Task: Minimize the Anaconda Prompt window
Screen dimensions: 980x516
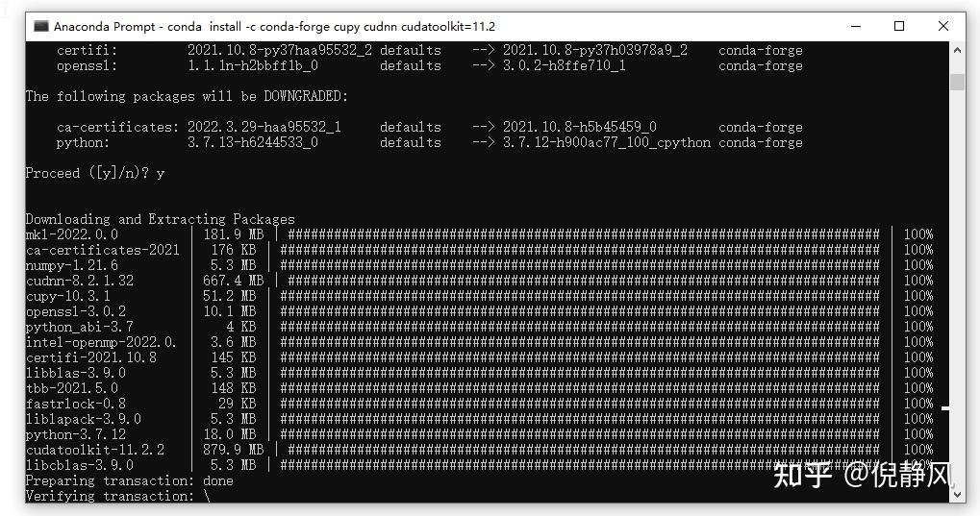Action: [856, 26]
